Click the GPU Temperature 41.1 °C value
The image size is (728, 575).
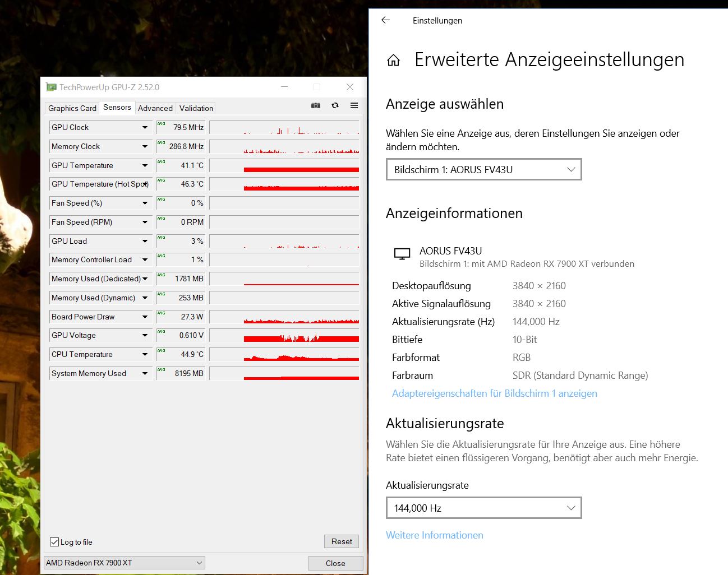point(181,166)
